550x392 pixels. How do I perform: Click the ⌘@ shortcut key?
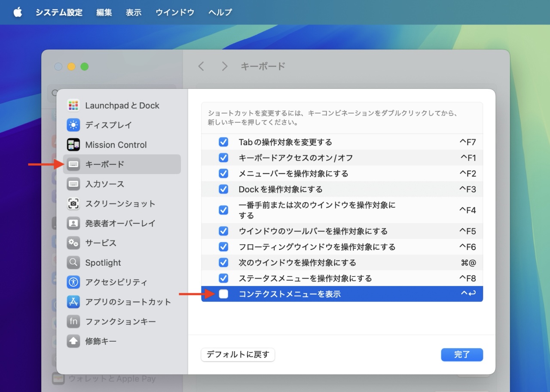[468, 262]
